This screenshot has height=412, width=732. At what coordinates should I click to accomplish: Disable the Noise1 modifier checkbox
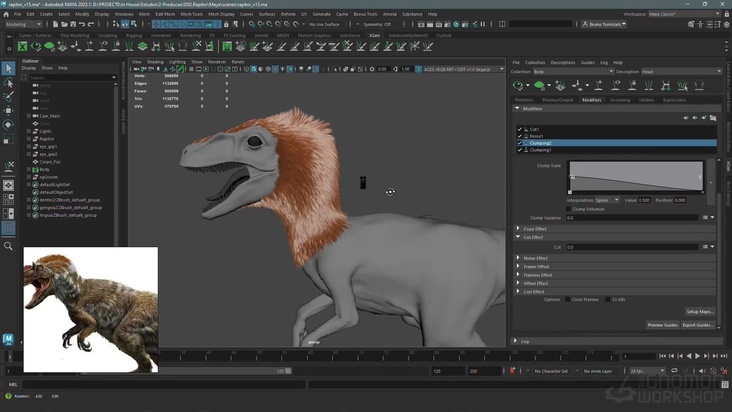pyautogui.click(x=520, y=136)
